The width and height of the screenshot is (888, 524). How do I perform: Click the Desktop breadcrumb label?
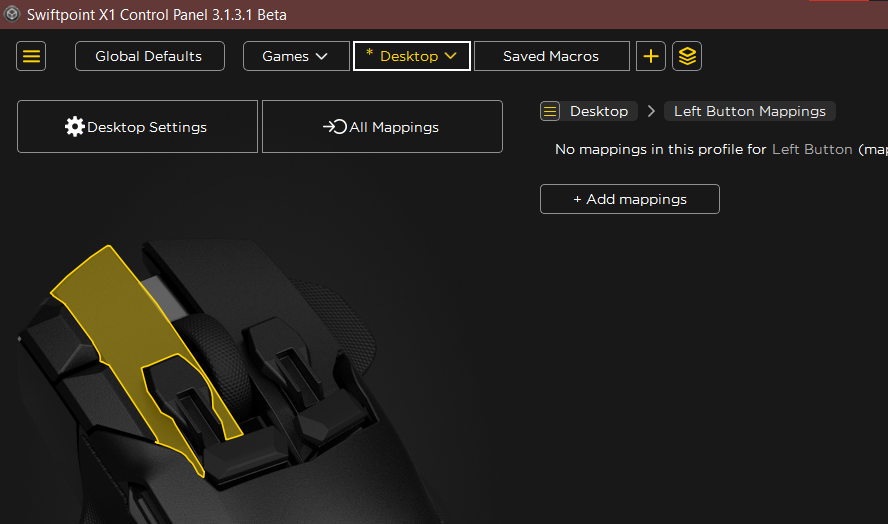pyautogui.click(x=599, y=111)
